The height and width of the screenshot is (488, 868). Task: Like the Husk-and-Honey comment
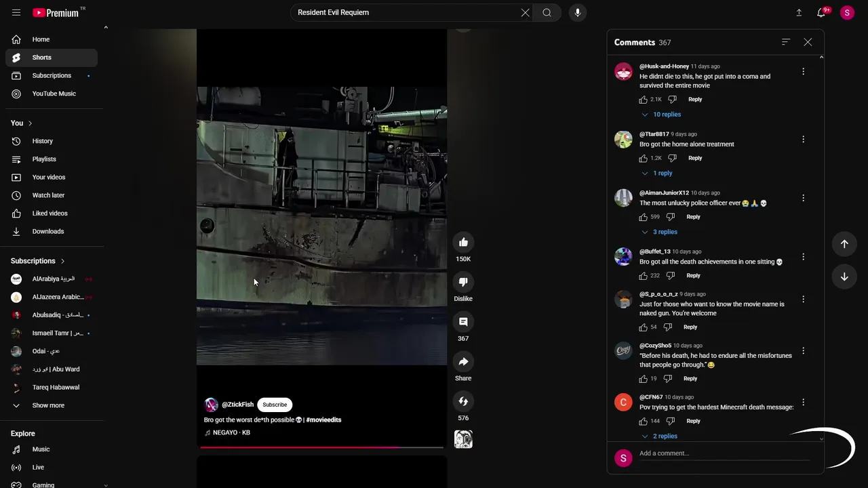click(x=643, y=100)
